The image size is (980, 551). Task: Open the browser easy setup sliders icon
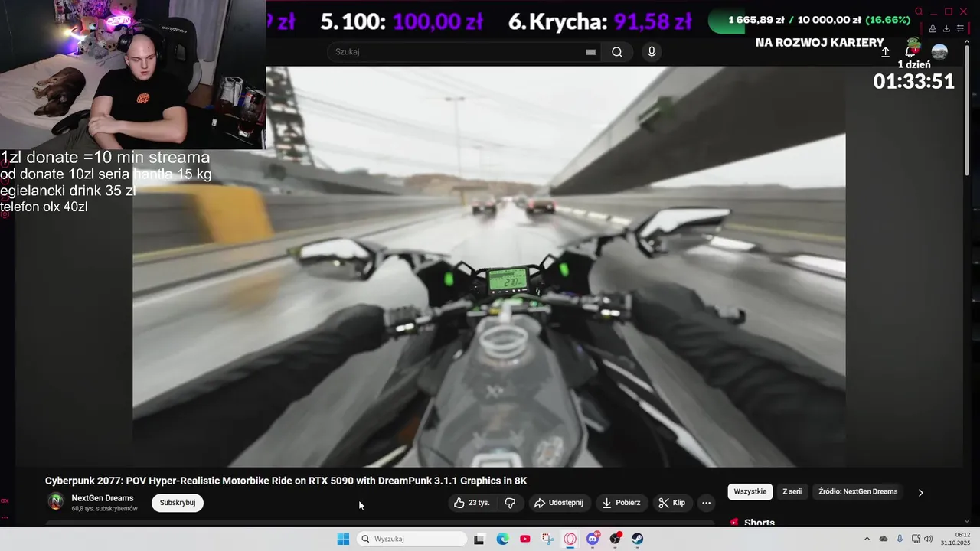coord(960,28)
